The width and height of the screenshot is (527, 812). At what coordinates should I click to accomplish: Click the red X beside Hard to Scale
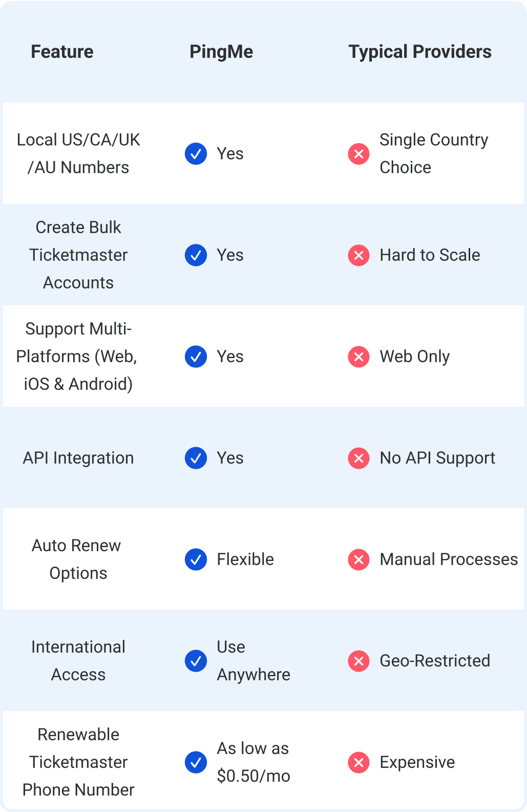pyautogui.click(x=359, y=255)
